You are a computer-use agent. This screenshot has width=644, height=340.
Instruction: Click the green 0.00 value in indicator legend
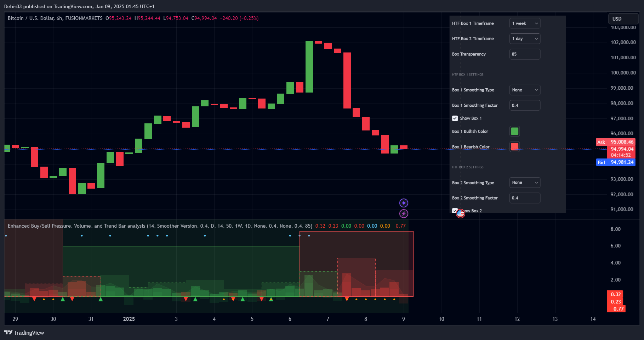click(346, 226)
